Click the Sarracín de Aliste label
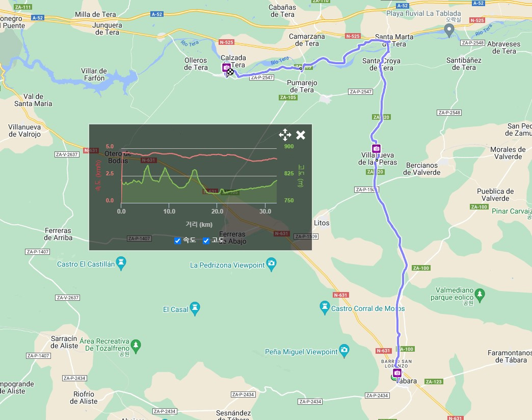This screenshot has width=532, height=420. (x=64, y=342)
